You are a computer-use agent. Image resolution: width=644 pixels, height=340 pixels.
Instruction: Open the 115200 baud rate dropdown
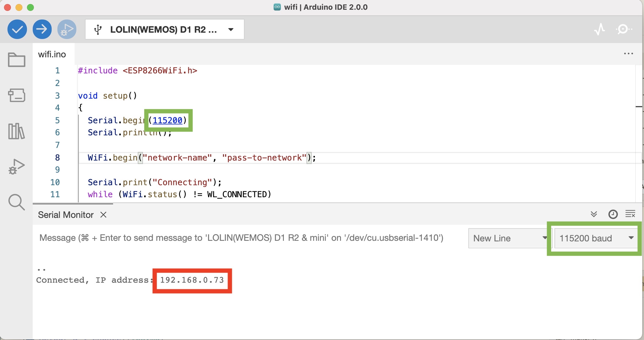[596, 238]
